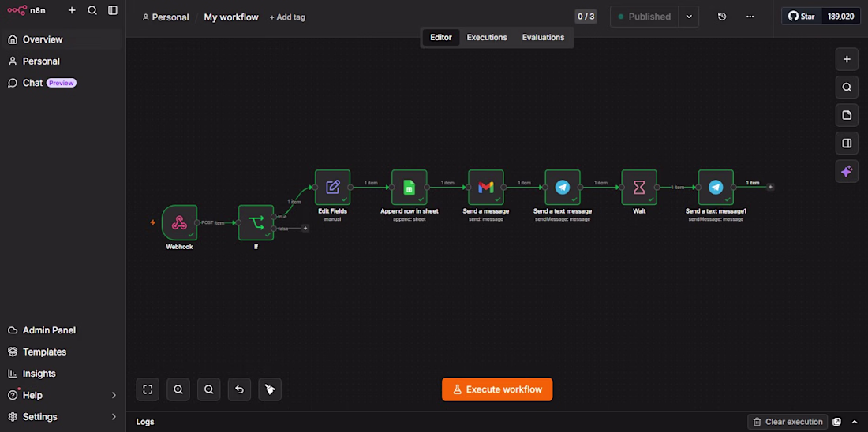Open Templates from the sidebar
The image size is (868, 432).
click(x=63, y=352)
